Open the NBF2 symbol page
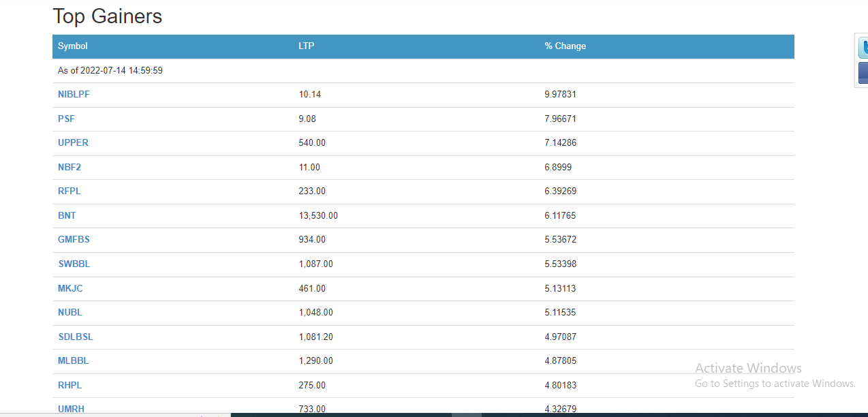Screen dimensions: 868x417 tap(69, 167)
